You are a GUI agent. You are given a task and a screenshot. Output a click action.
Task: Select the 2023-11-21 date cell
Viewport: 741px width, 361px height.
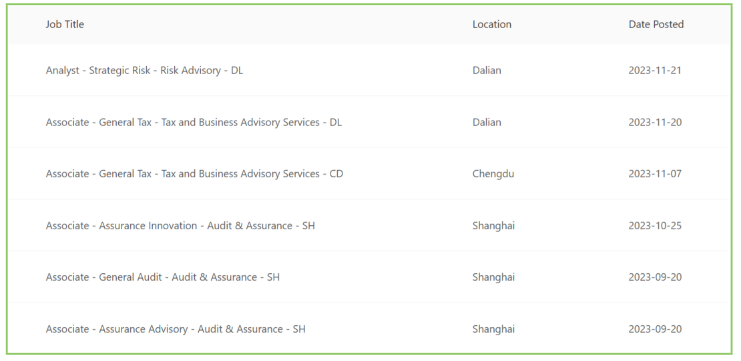point(655,70)
